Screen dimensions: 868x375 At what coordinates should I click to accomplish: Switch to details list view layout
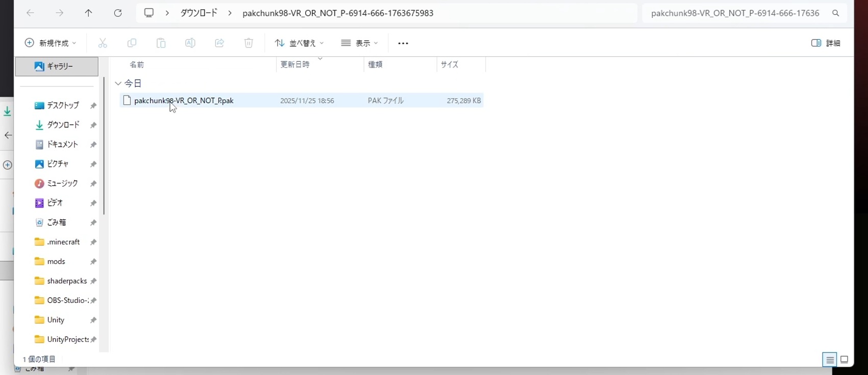[830, 360]
